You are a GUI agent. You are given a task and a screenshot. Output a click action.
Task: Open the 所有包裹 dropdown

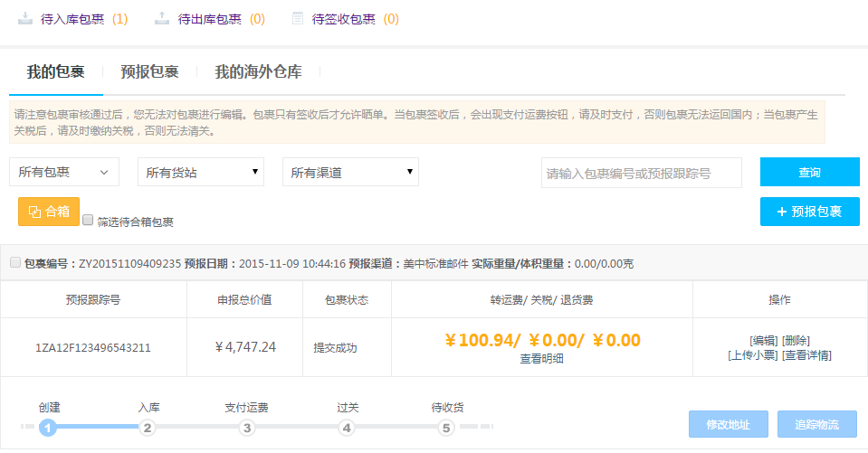coord(64,172)
